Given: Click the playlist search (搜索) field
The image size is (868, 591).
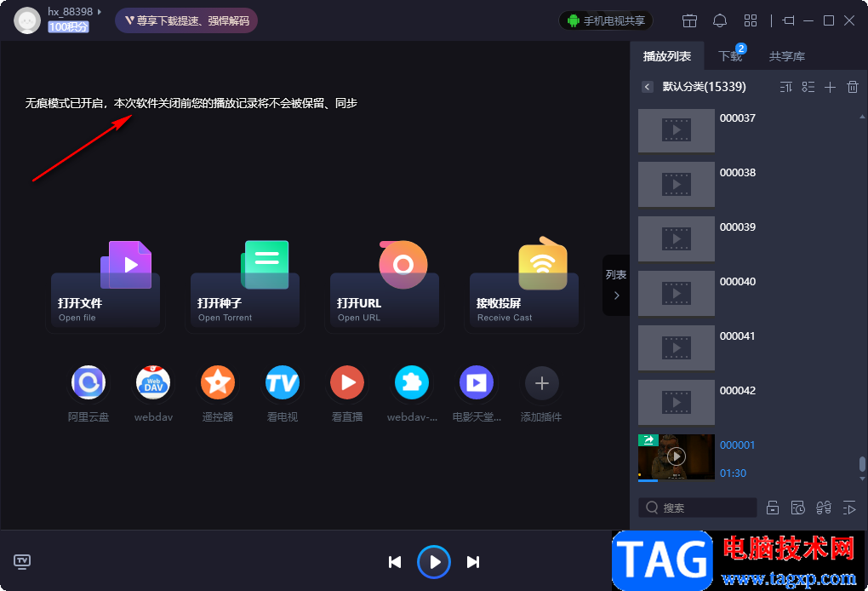Looking at the screenshot, I should (698, 508).
